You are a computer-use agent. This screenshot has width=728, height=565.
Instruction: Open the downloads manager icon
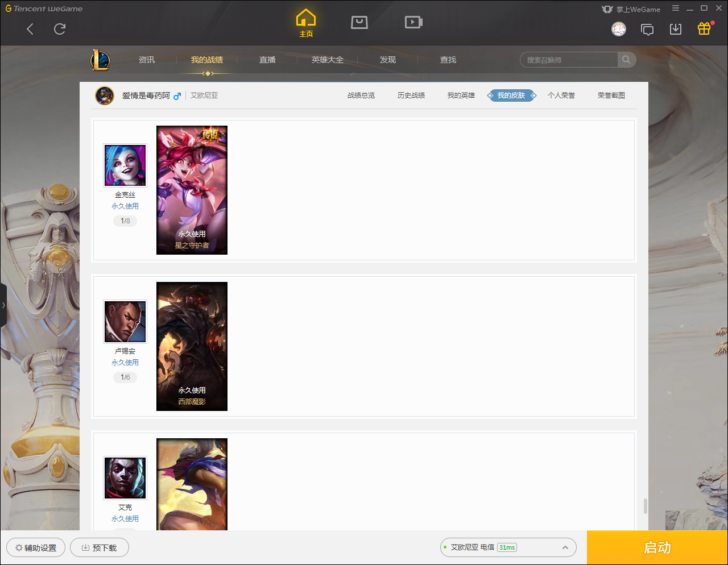coord(676,29)
